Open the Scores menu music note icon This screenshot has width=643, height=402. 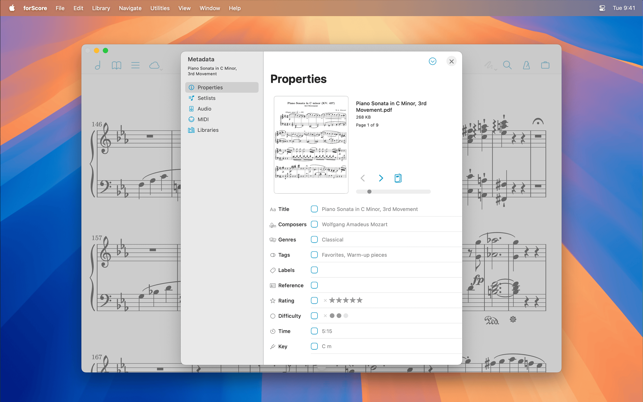pyautogui.click(x=98, y=65)
